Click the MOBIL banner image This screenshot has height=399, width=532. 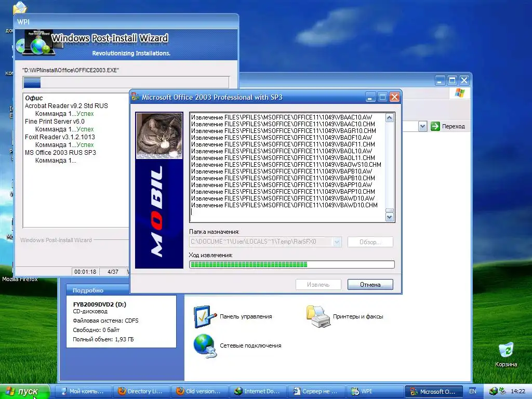(159, 214)
